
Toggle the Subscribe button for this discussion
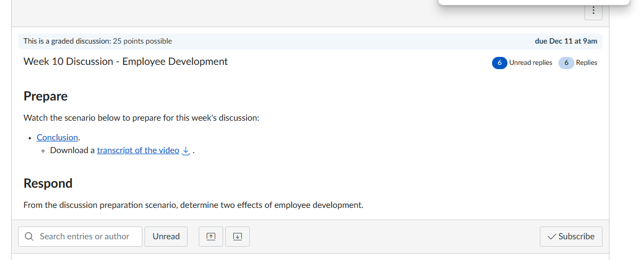coord(571,237)
